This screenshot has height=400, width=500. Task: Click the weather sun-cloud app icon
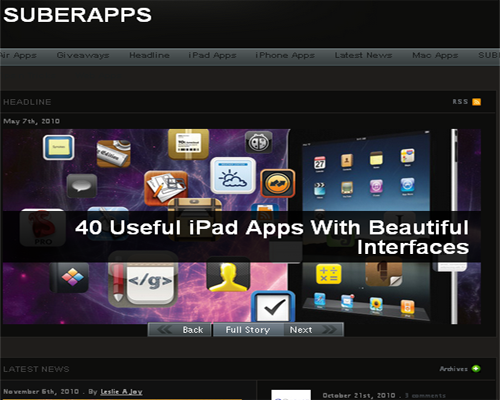point(233,176)
